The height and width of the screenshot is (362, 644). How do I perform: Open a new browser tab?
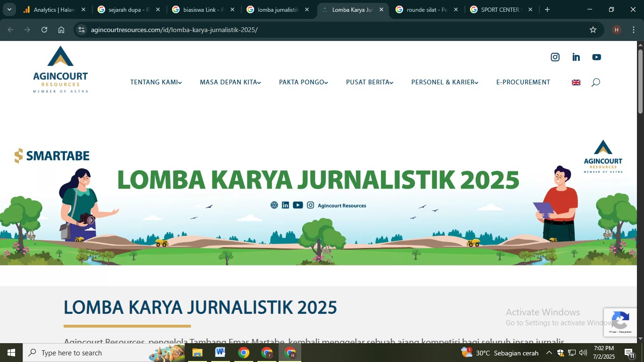click(547, 9)
